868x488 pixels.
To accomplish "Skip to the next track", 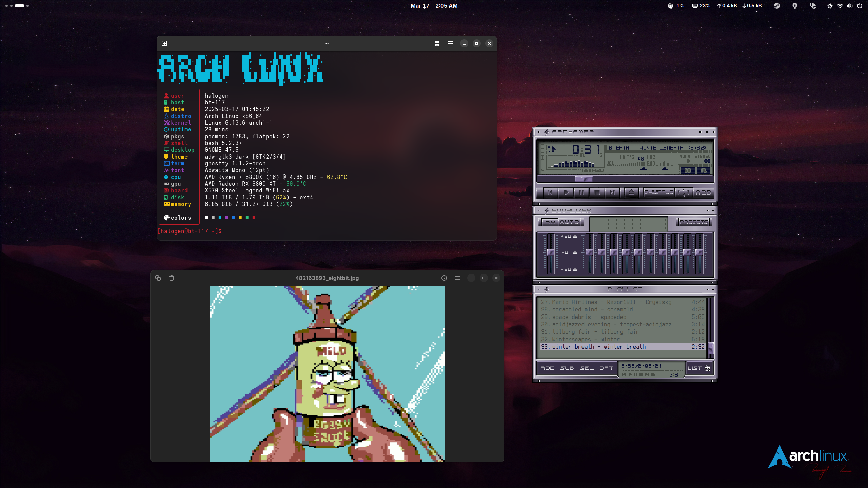I will coord(612,192).
